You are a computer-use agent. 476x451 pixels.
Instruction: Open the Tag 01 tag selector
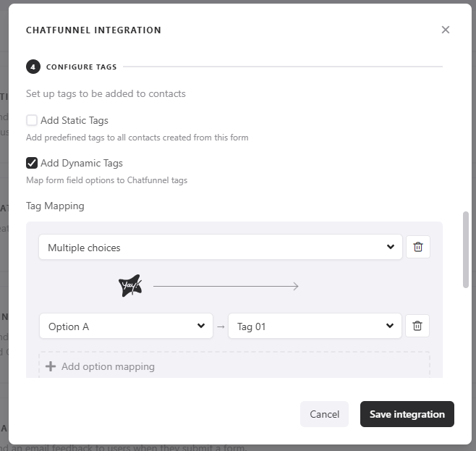click(x=315, y=326)
